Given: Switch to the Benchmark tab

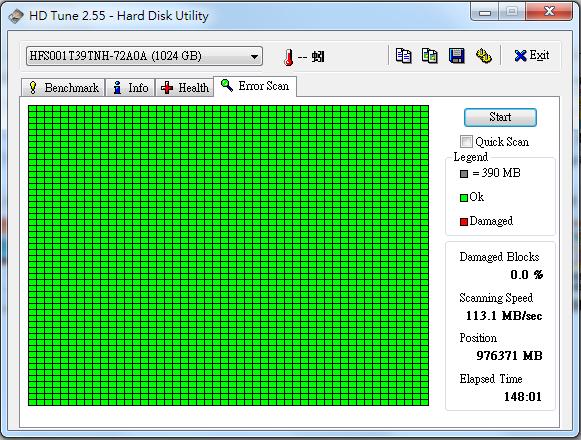Looking at the screenshot, I should point(63,88).
